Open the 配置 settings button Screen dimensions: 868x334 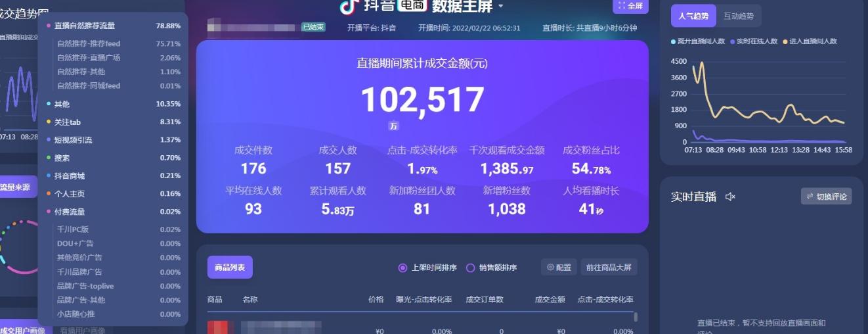[559, 267]
